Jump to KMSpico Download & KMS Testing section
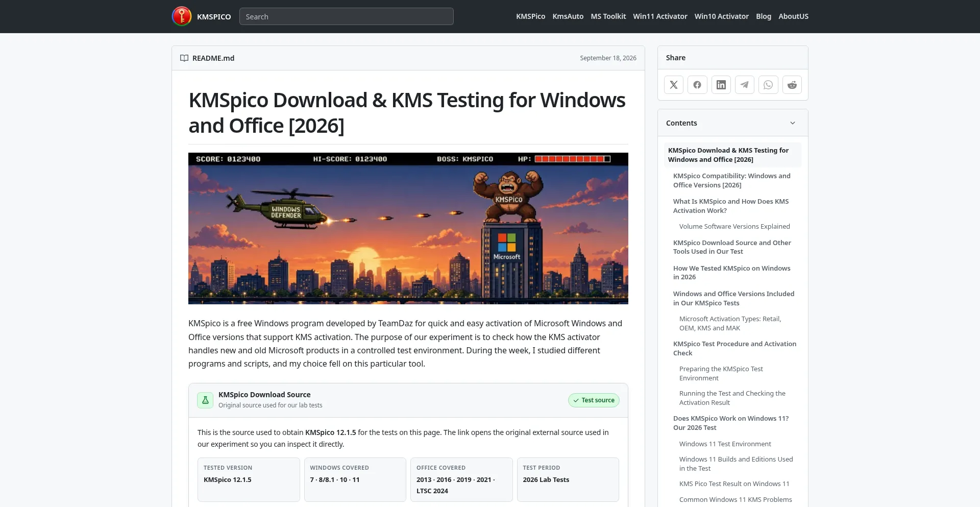The width and height of the screenshot is (980, 507). 733,155
